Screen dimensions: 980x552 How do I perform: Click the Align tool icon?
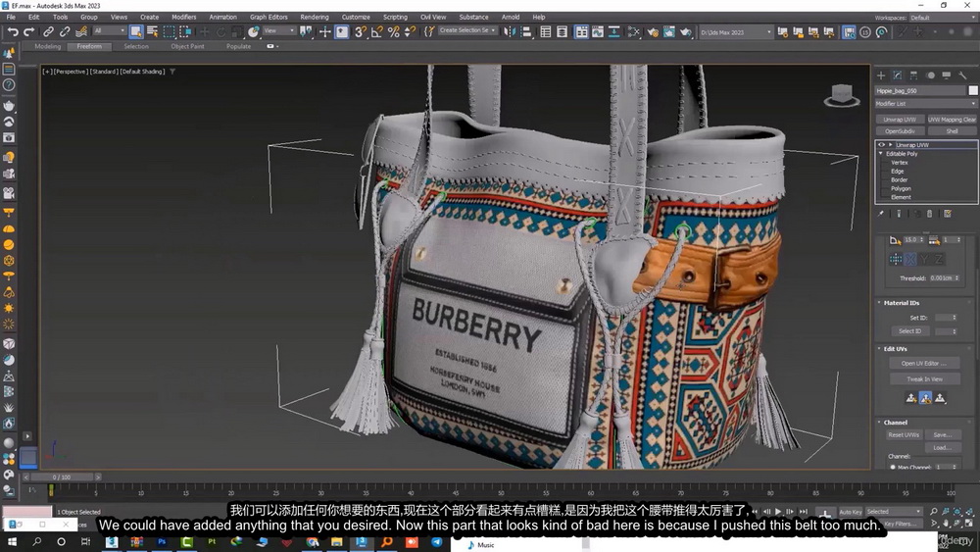pos(525,31)
